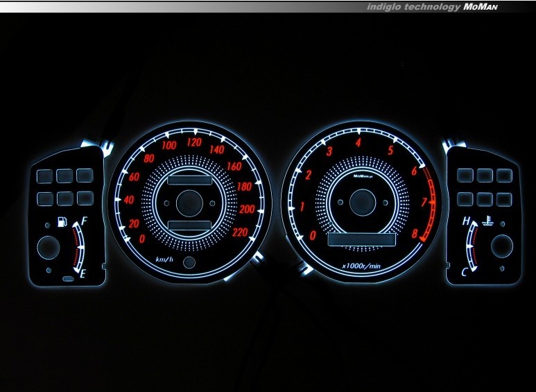Click the fuel pump icon
The height and width of the screenshot is (392, 536).
[62, 223]
